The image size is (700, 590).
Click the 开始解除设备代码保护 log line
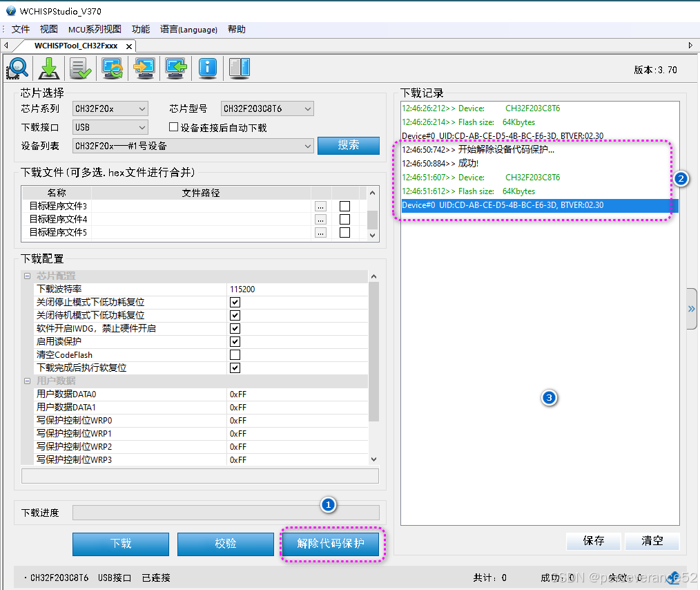[478, 150]
